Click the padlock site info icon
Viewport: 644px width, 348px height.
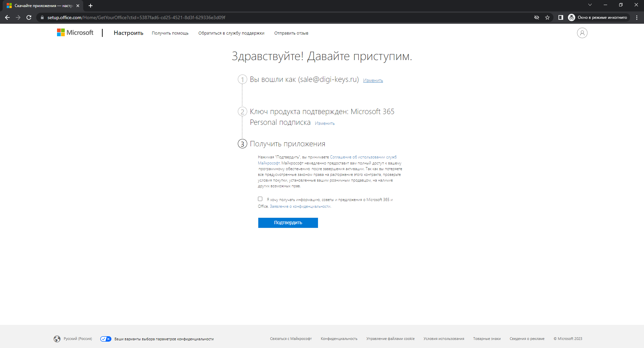[x=42, y=17]
